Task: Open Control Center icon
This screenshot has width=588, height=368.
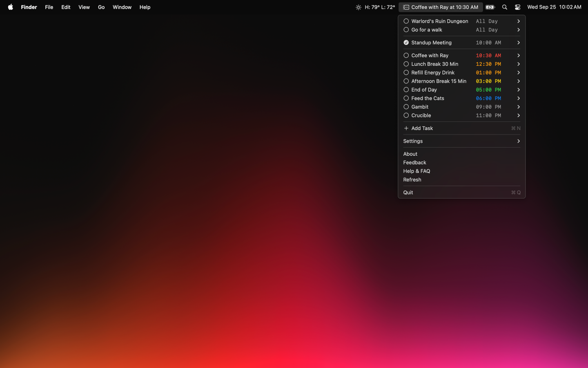Action: (x=517, y=7)
